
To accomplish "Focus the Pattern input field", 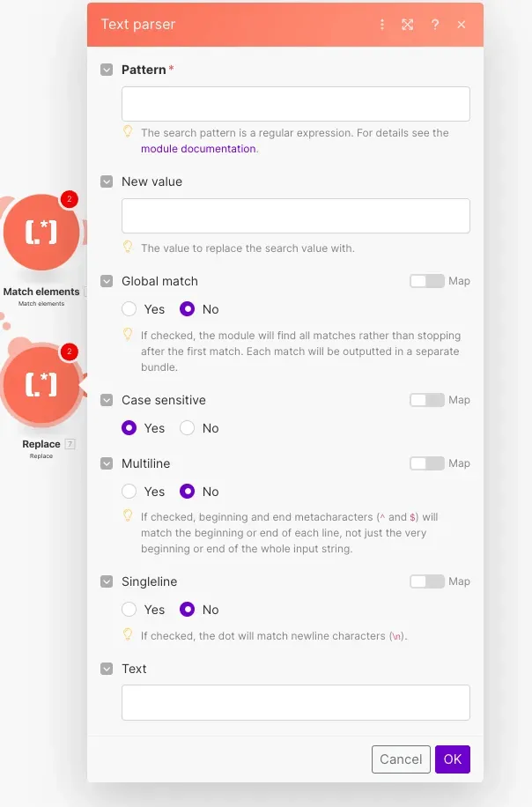I will [x=295, y=104].
